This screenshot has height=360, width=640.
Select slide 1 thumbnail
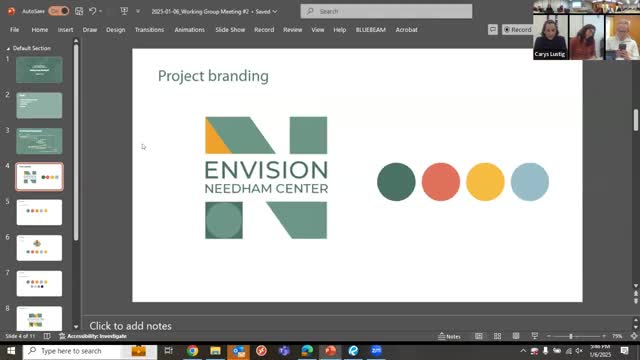click(39, 70)
